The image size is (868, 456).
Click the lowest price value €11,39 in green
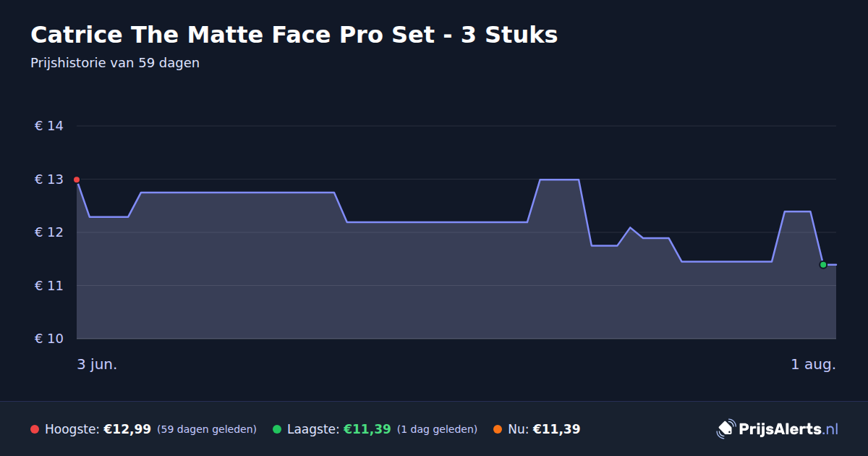[x=367, y=429]
